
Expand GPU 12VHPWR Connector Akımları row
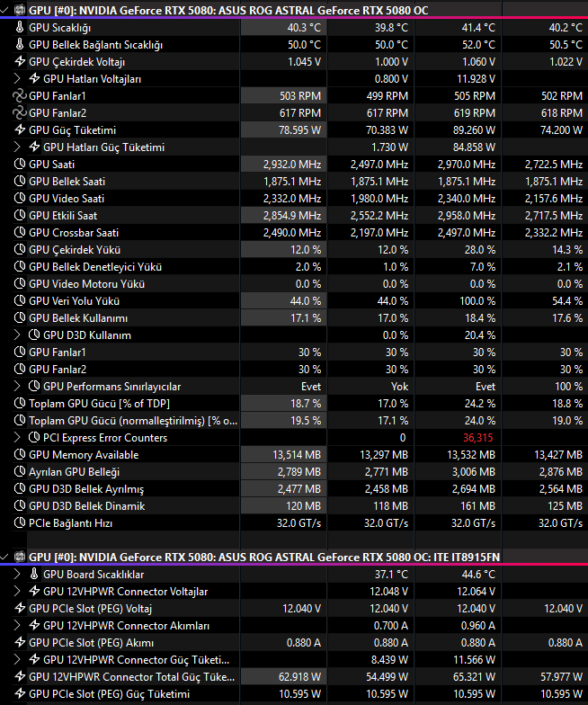pyautogui.click(x=17, y=626)
